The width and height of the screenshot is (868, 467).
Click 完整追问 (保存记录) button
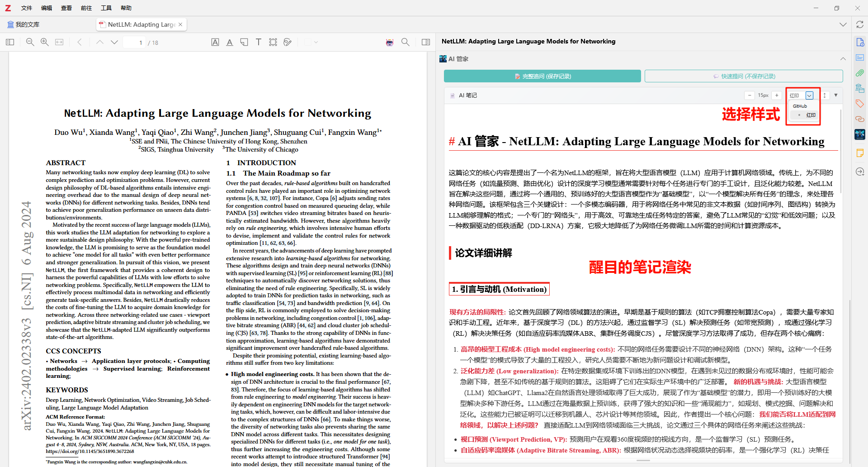pos(542,76)
